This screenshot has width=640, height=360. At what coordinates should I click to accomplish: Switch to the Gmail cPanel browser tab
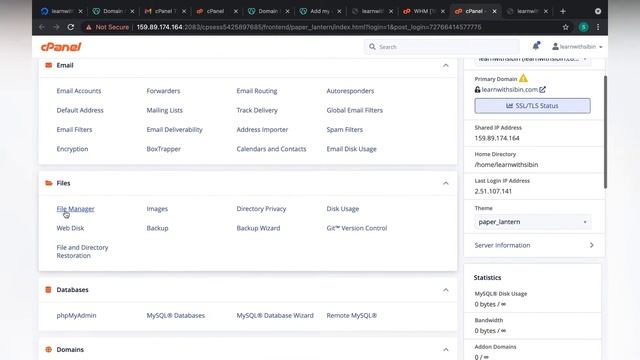click(165, 11)
